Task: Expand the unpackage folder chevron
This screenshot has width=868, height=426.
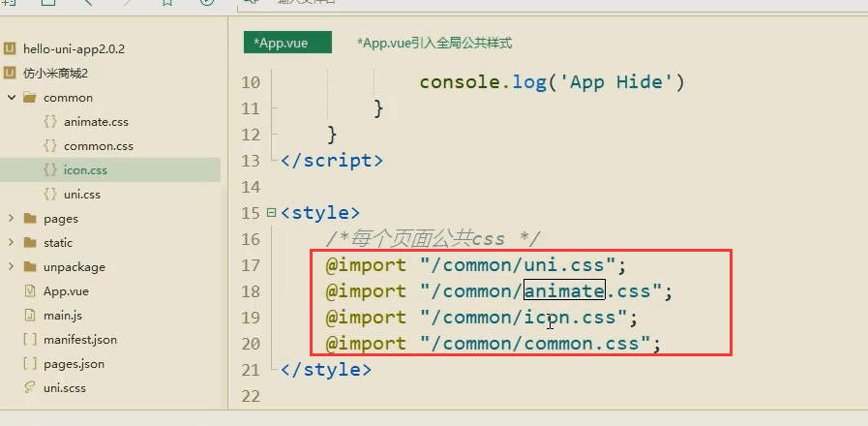Action: (11, 267)
